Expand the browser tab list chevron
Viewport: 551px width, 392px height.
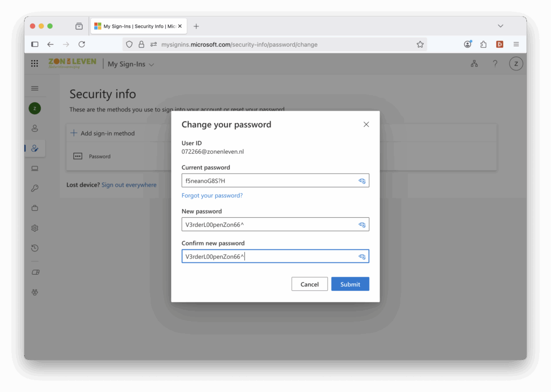(500, 26)
